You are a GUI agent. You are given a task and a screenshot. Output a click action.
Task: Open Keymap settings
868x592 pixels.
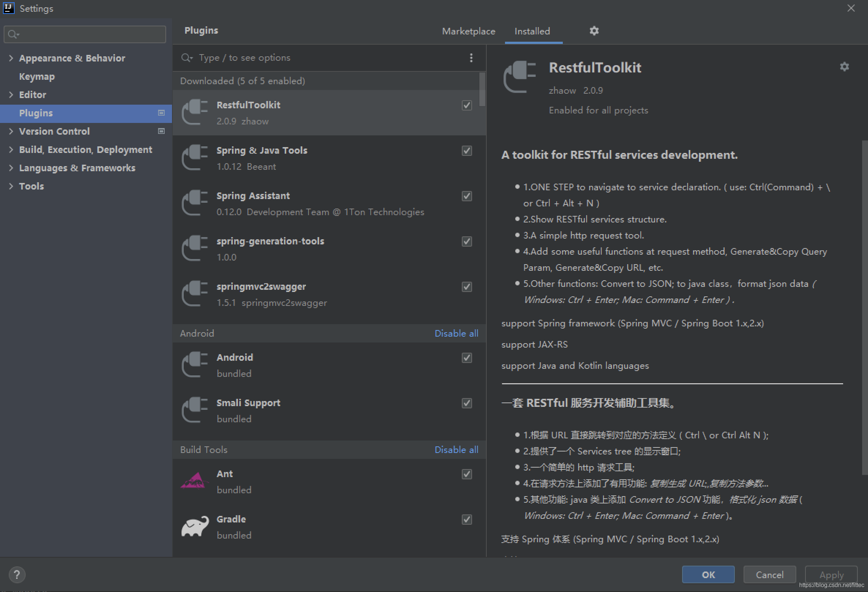point(37,76)
